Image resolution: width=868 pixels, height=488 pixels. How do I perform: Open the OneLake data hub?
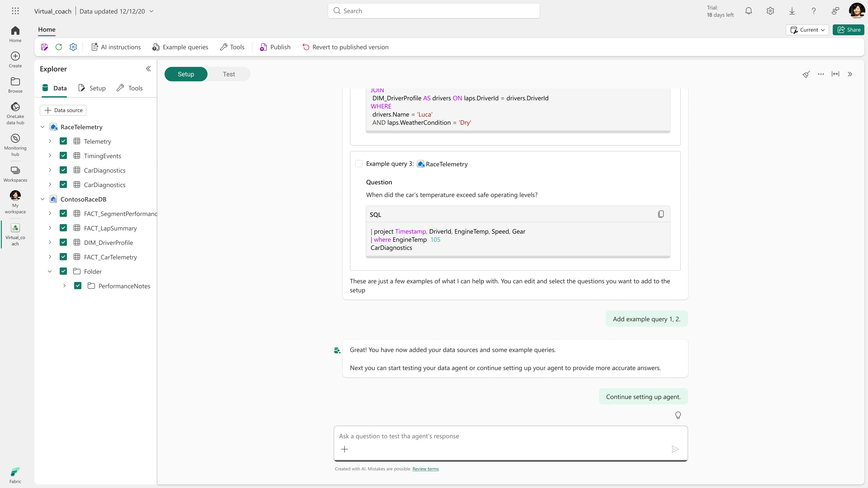click(15, 113)
